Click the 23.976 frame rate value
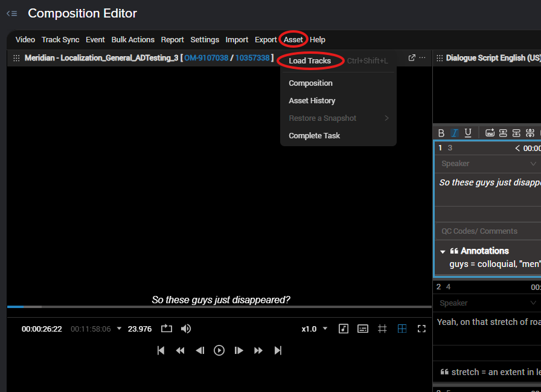The height and width of the screenshot is (392, 541). [x=139, y=329]
